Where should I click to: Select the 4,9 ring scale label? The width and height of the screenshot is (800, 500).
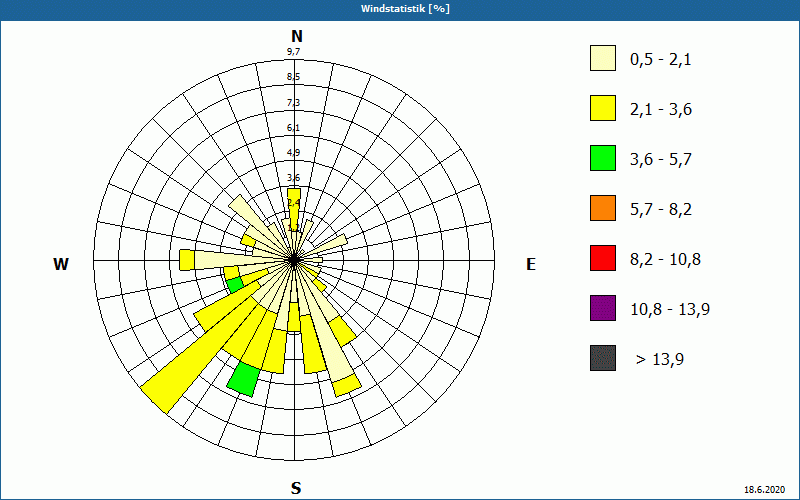pos(293,153)
